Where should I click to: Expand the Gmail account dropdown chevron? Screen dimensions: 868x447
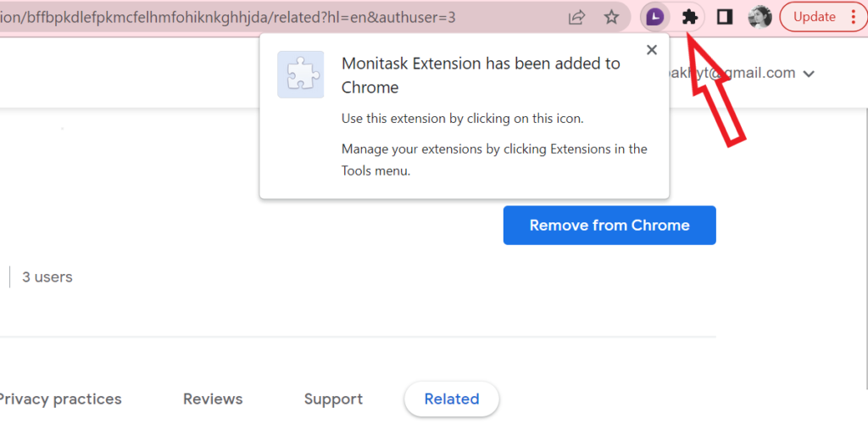(x=809, y=74)
